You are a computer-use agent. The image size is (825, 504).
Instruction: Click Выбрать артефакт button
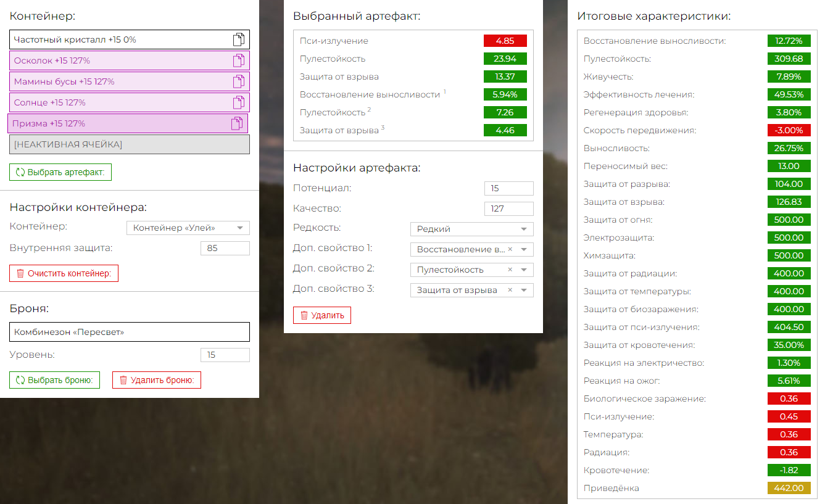(60, 172)
